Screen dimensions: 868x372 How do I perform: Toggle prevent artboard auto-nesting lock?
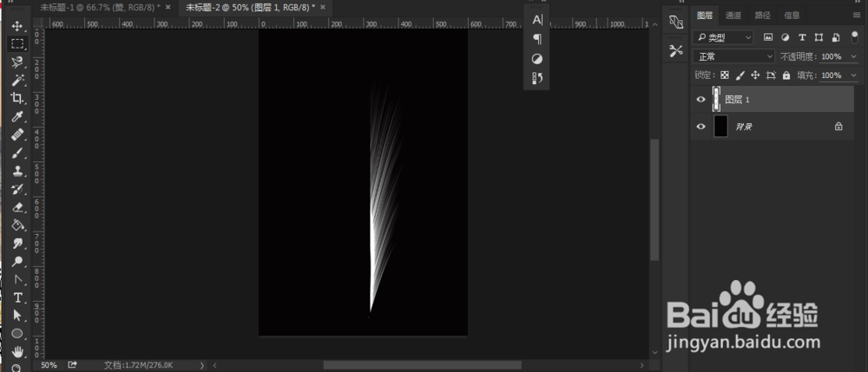coord(771,75)
